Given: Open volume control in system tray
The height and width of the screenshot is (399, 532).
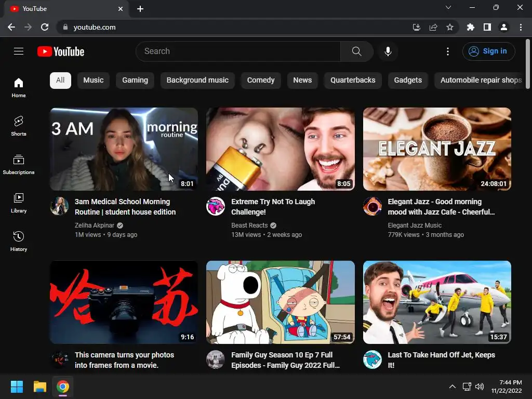Looking at the screenshot, I should 480,387.
